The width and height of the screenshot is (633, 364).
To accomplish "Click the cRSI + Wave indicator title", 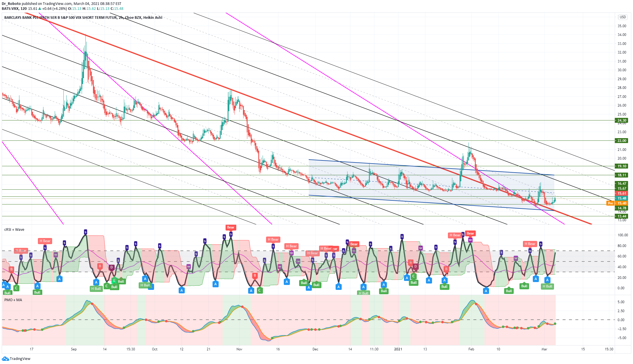I will pyautogui.click(x=14, y=230).
